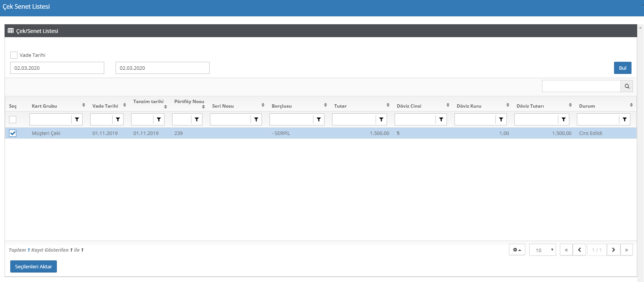644x282 pixels.
Task: Go to the previous page arrow
Action: pos(579,250)
